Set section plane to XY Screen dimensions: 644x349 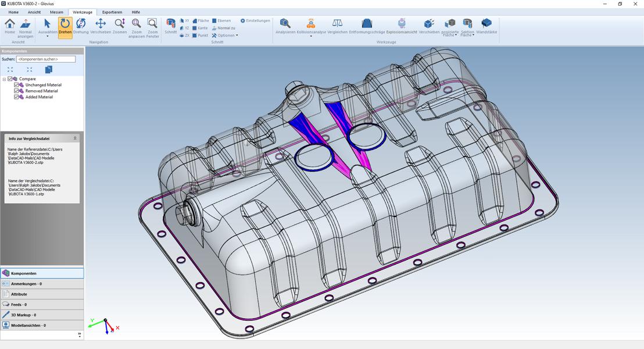point(184,20)
